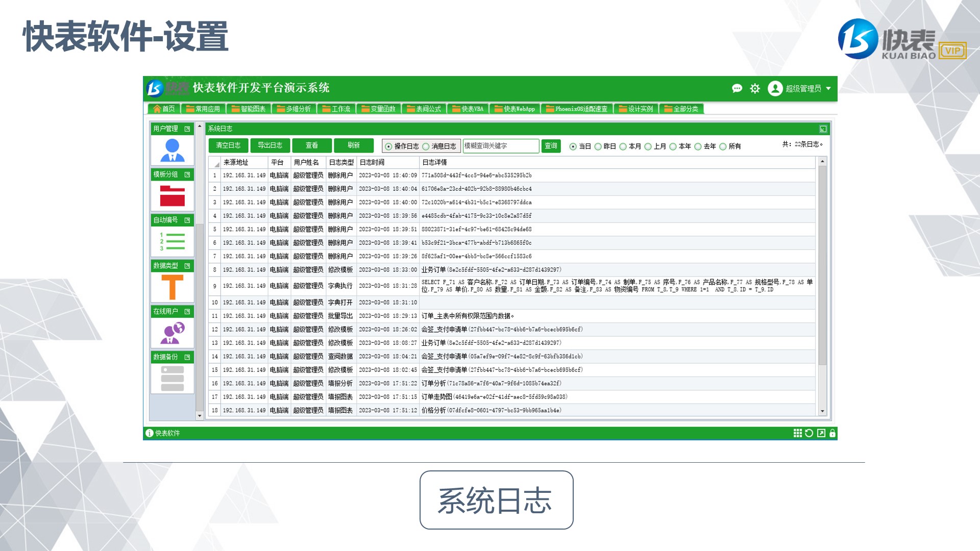Click the super administrator avatar icon
Image resolution: width=980 pixels, height=551 pixels.
[775, 88]
